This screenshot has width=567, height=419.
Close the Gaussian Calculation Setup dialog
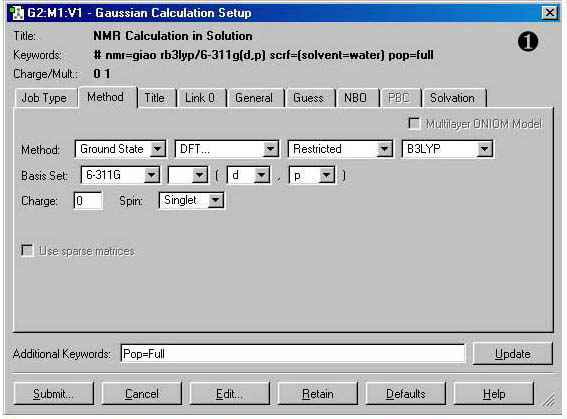click(x=550, y=13)
